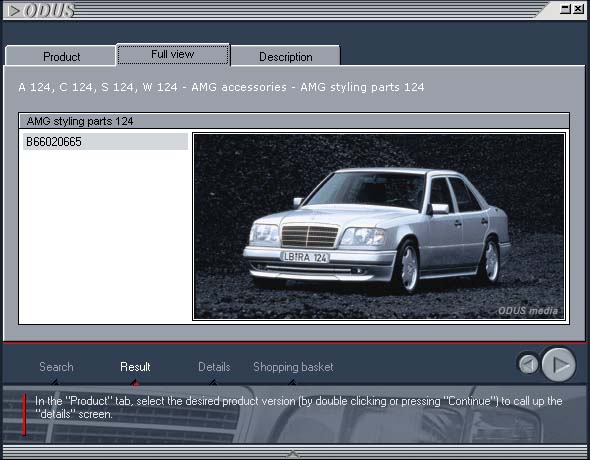Go to the Result step
Screen dimensions: 590x460
pos(135,367)
